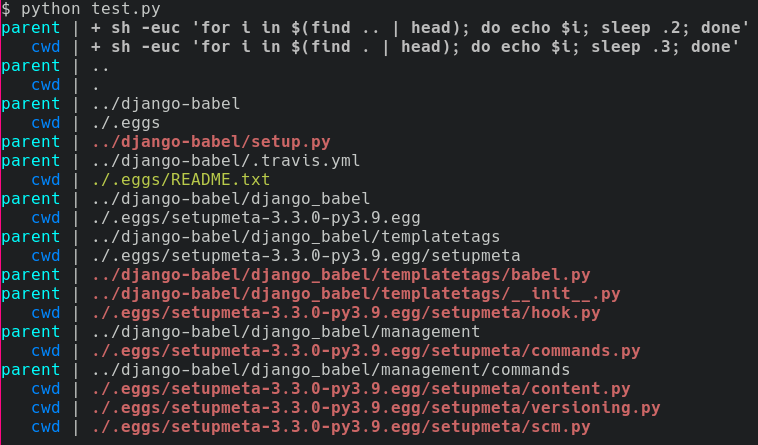758x445 pixels.
Task: Click the red '../django-babel/setup.py' path
Action: [x=210, y=141]
